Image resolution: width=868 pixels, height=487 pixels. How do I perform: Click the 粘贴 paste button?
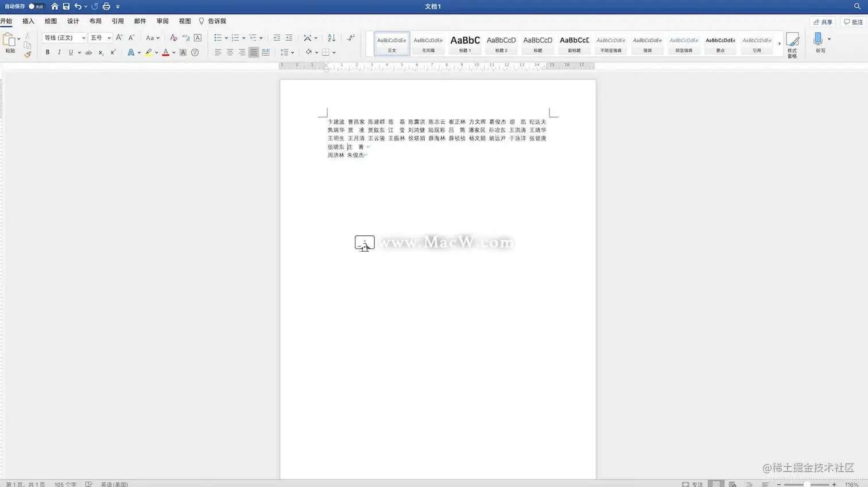click(x=10, y=43)
